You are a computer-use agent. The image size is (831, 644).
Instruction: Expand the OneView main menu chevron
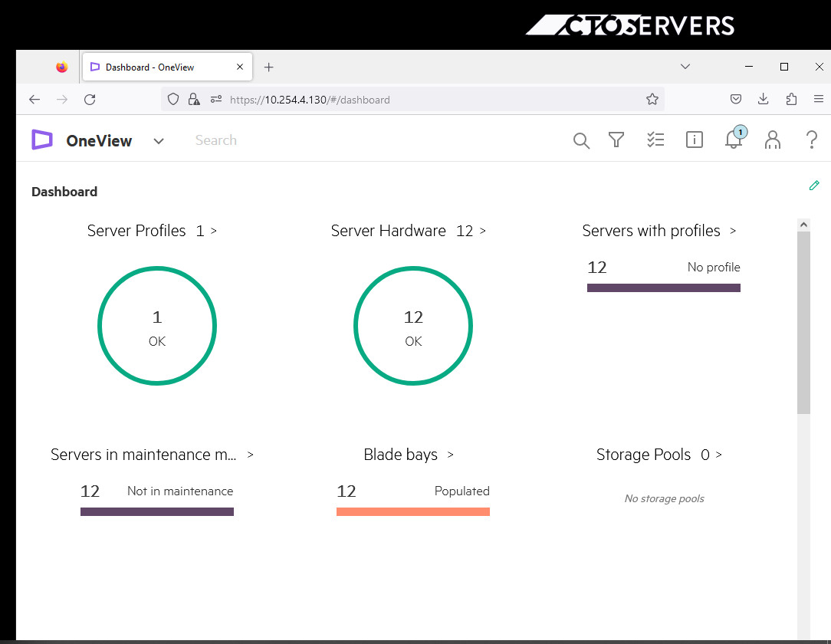[159, 141]
